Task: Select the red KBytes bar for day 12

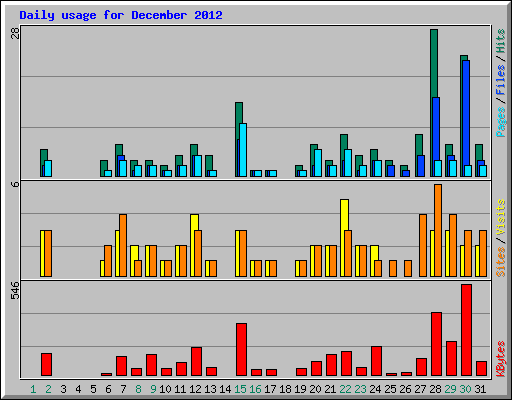Action: tap(196, 361)
